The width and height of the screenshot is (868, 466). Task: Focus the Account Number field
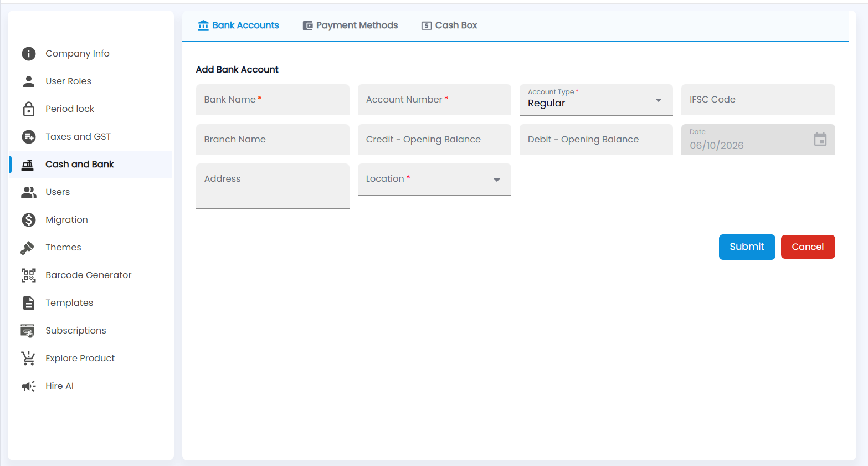pyautogui.click(x=434, y=100)
